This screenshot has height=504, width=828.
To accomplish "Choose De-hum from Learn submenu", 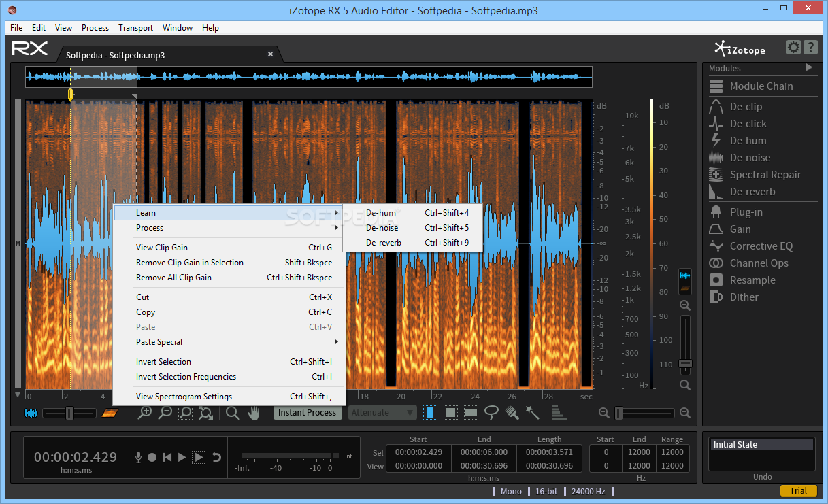I will tap(412, 213).
